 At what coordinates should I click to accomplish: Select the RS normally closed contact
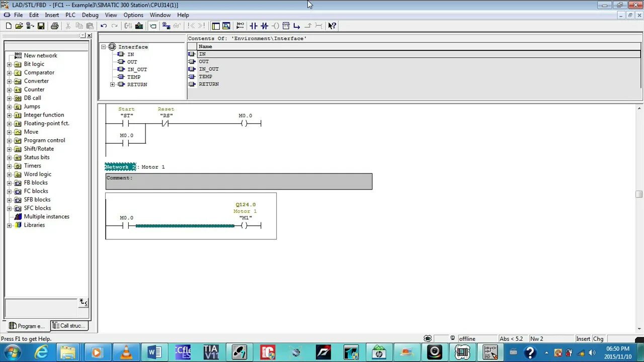[166, 123]
